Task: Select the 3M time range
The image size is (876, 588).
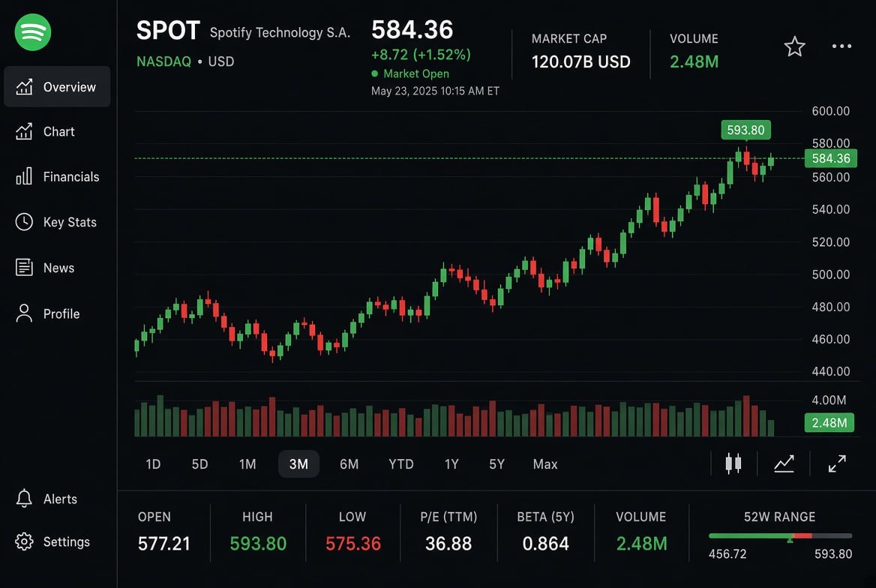Action: (x=299, y=464)
